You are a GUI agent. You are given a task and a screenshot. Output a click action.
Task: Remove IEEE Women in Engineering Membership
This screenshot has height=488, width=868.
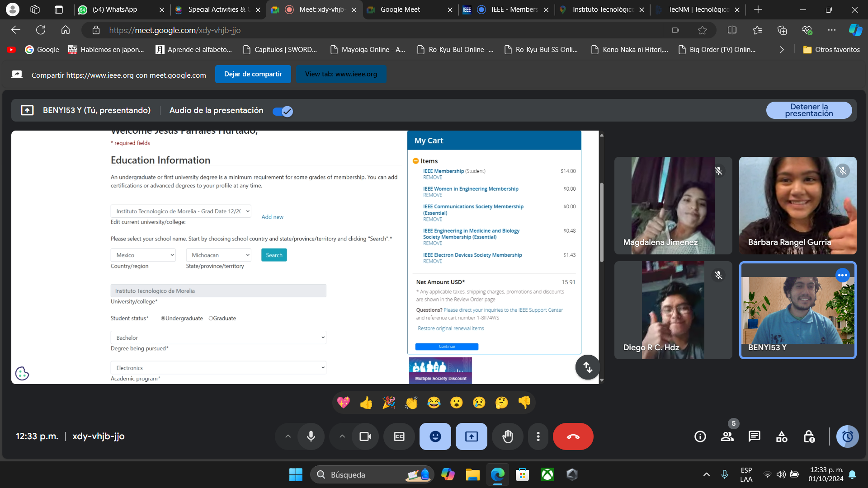[433, 195]
